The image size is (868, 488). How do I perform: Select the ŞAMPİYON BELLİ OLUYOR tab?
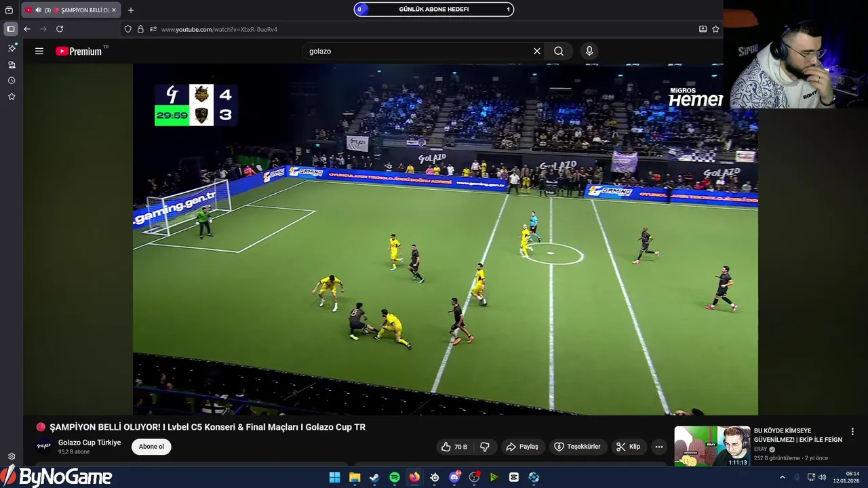coord(71,10)
